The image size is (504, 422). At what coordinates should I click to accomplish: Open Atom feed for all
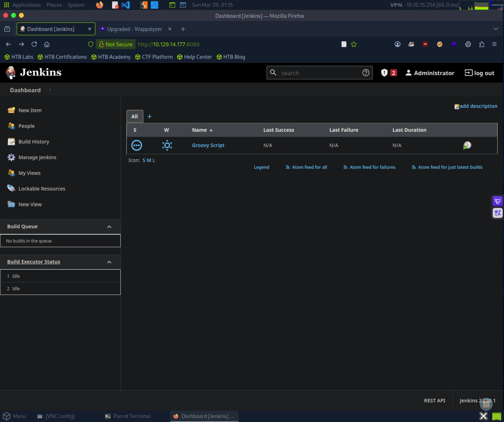(x=306, y=167)
